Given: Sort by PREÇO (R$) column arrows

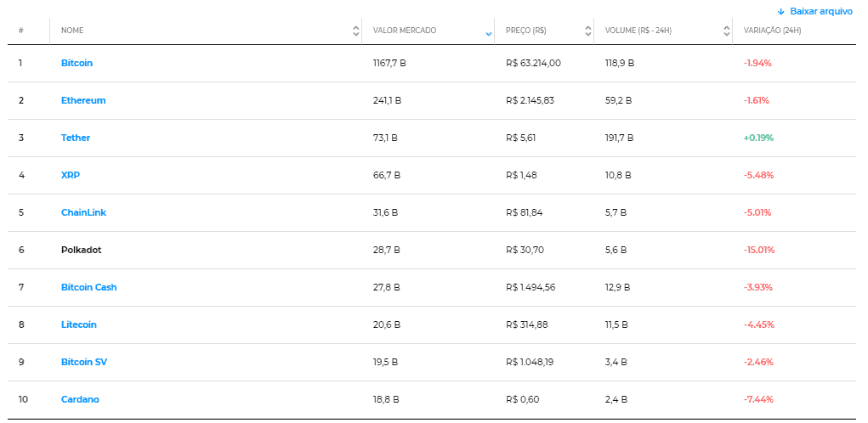Looking at the screenshot, I should [x=588, y=31].
